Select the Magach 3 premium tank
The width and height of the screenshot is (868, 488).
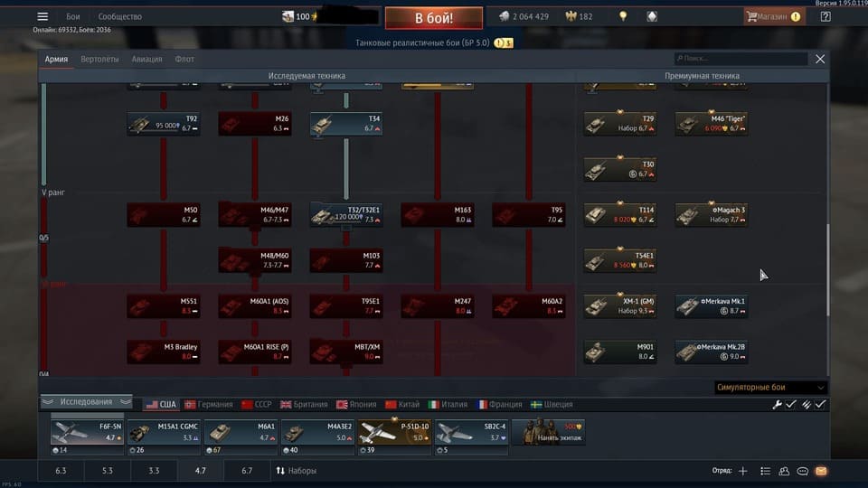click(712, 215)
